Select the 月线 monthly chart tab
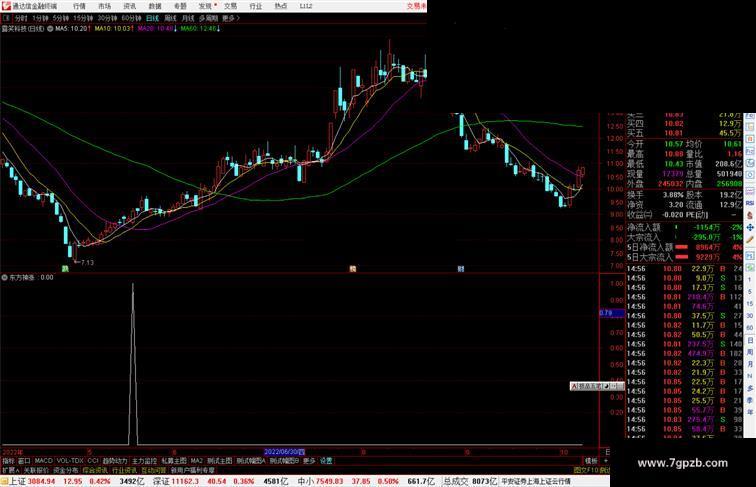 click(188, 18)
